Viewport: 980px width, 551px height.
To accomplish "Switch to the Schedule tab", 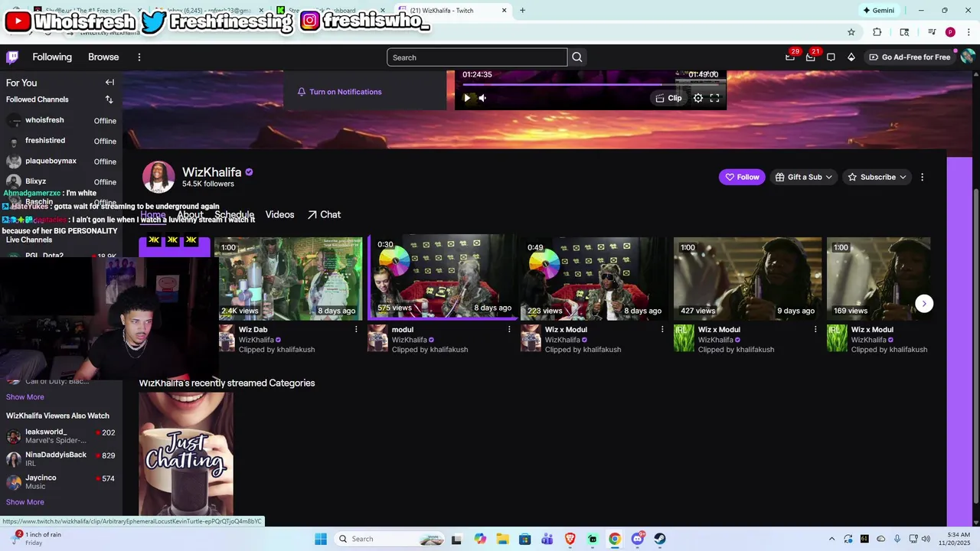I will [x=234, y=214].
